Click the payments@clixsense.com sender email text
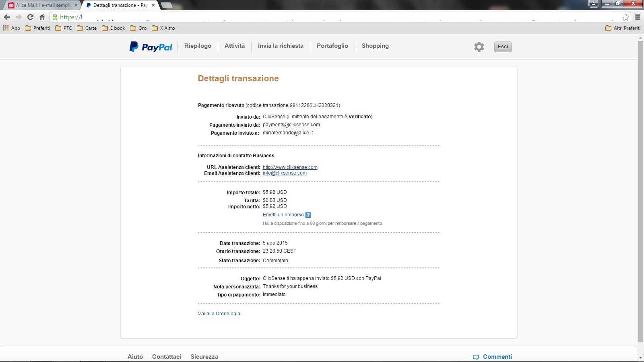 pyautogui.click(x=291, y=125)
